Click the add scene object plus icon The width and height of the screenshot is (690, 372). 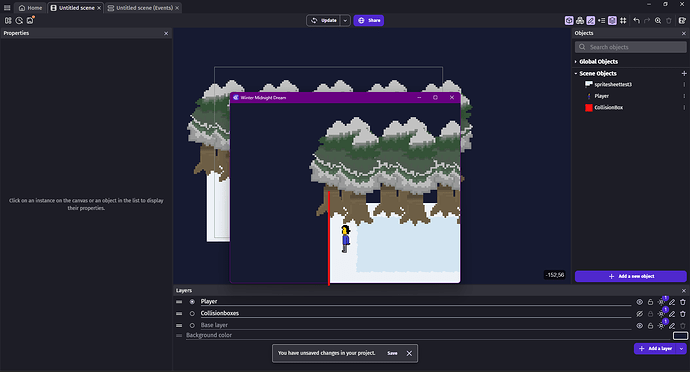[x=684, y=74]
